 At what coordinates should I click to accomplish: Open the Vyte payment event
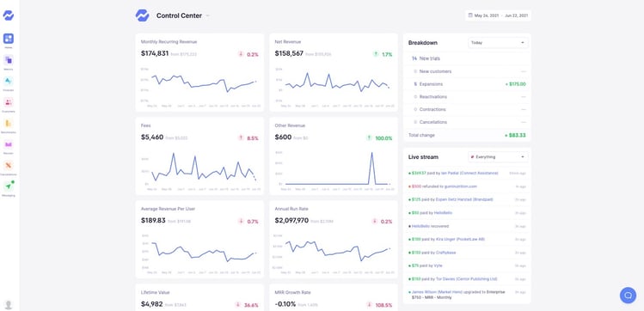467,265
